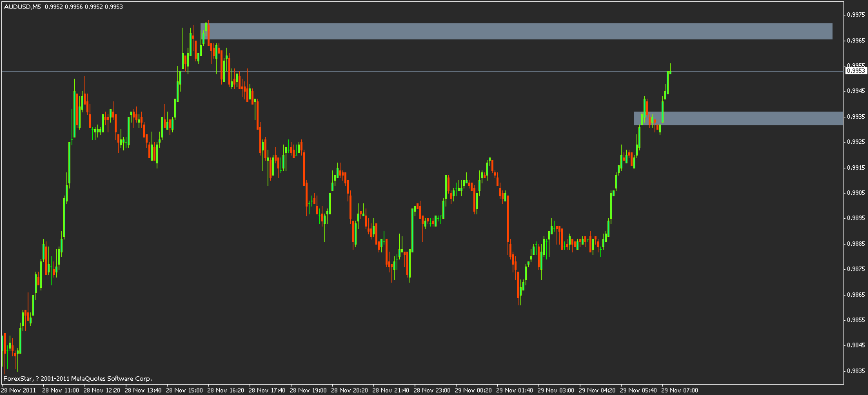This screenshot has width=868, height=395.
Task: Click the 0.9975 price scale label
Action: (x=855, y=15)
